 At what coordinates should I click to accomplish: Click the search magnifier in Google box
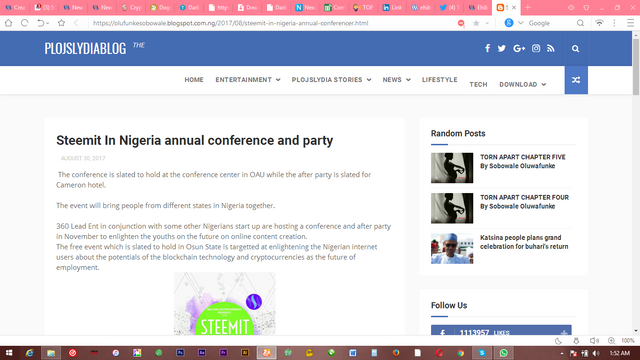580,23
